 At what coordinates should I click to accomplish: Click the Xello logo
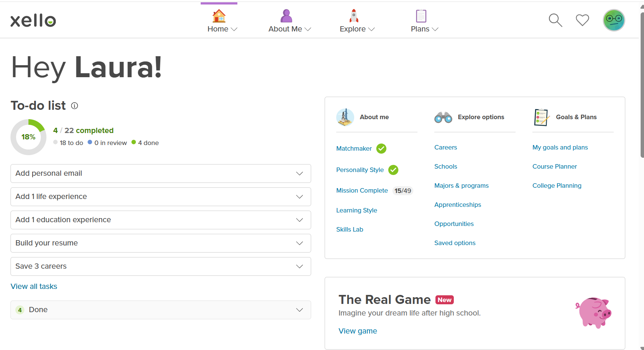[33, 21]
